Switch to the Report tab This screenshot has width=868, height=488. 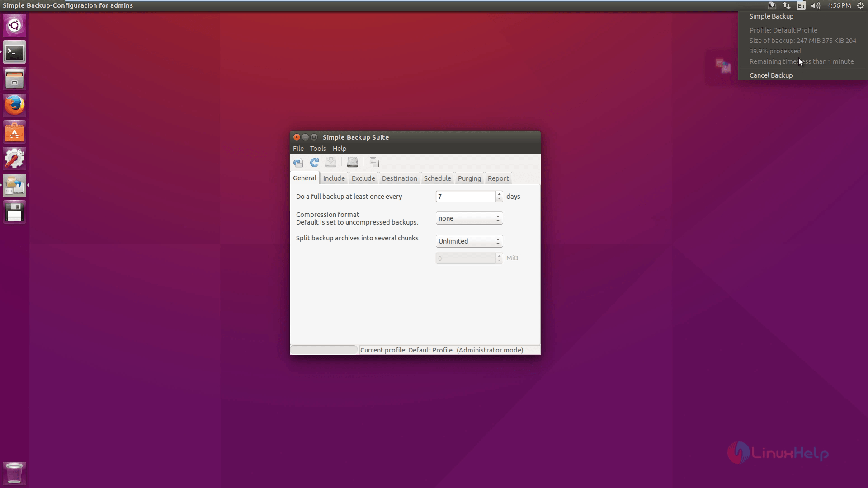point(498,178)
